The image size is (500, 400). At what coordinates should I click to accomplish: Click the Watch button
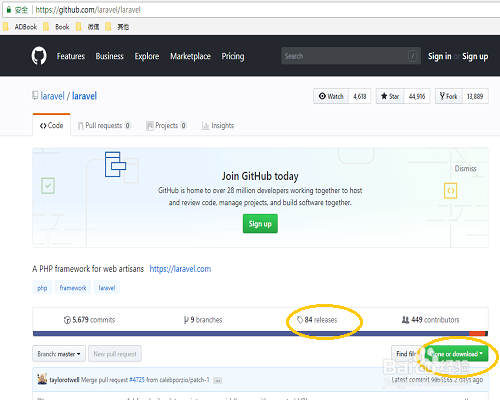coord(331,96)
